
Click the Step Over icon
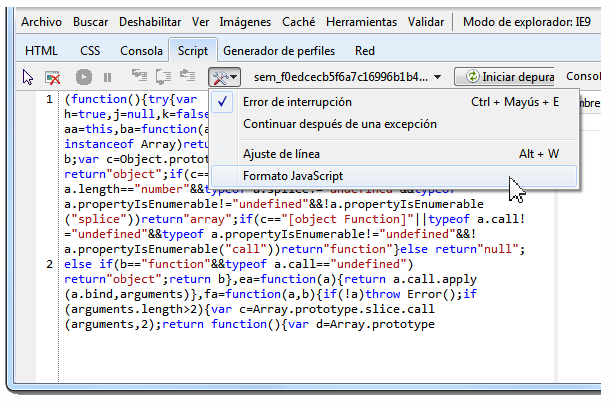(163, 77)
